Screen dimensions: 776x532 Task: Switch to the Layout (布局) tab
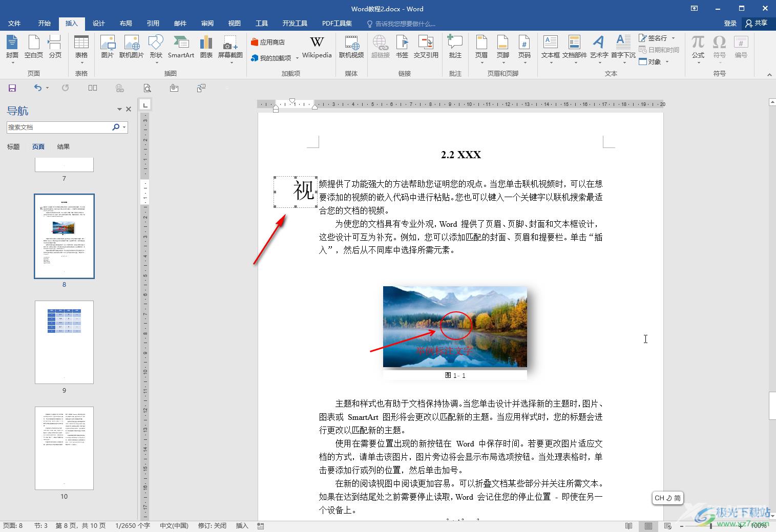point(126,24)
